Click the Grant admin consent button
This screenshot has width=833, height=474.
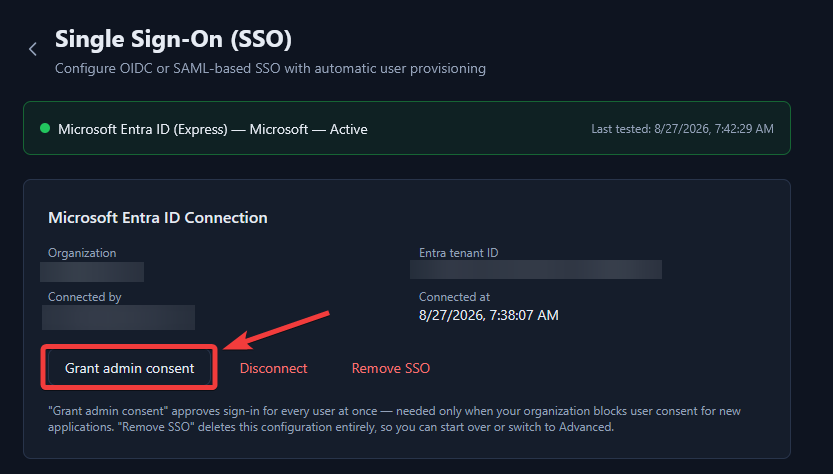pyautogui.click(x=130, y=368)
